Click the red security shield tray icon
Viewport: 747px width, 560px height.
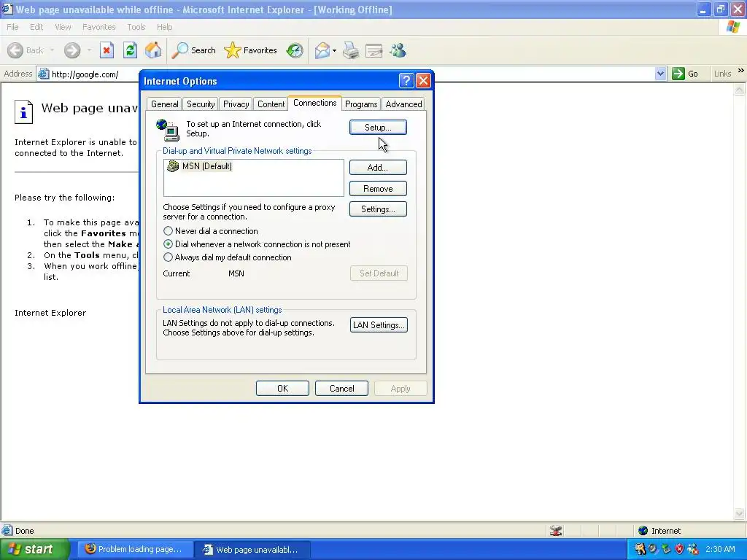point(679,549)
